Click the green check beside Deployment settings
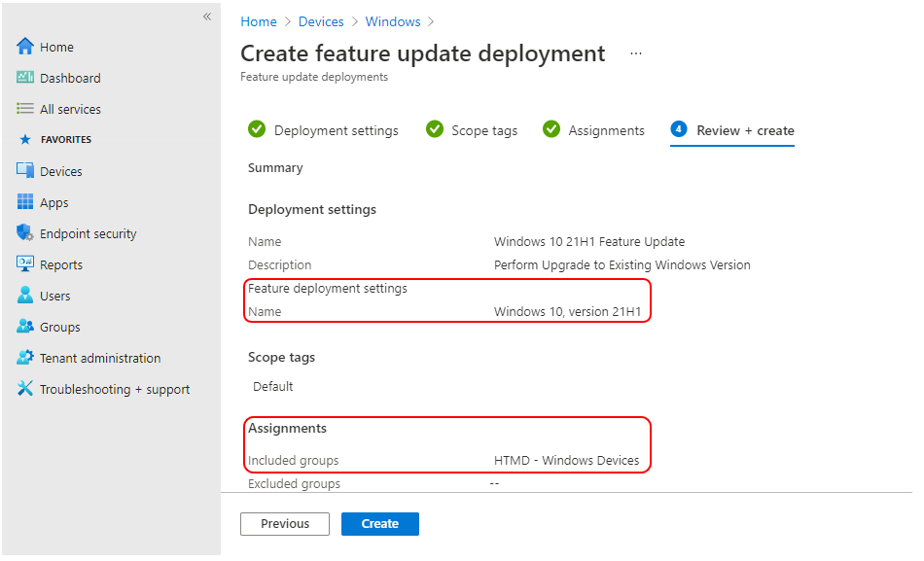 pyautogui.click(x=257, y=129)
